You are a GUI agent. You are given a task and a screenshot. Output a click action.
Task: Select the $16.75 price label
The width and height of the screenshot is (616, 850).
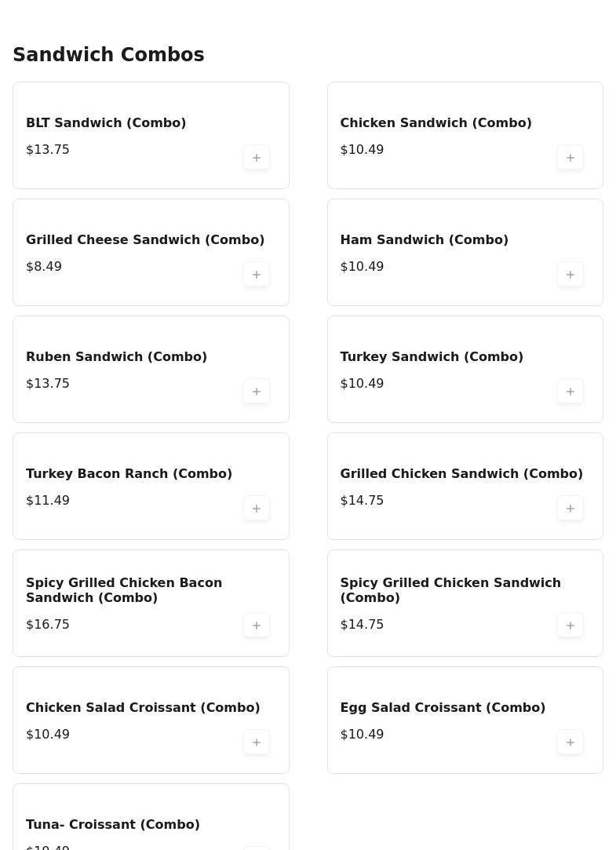click(x=48, y=625)
